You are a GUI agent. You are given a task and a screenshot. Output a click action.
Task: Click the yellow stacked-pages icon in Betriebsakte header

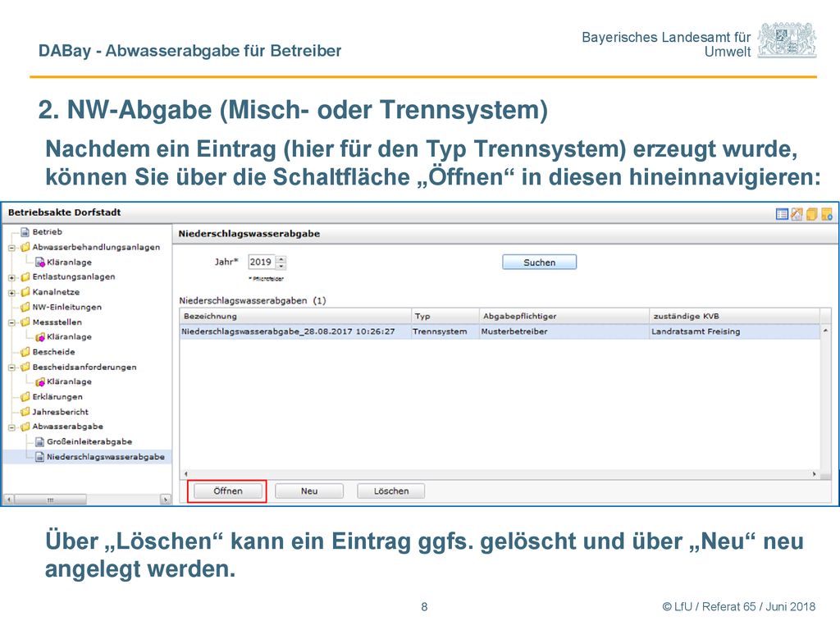coord(811,214)
